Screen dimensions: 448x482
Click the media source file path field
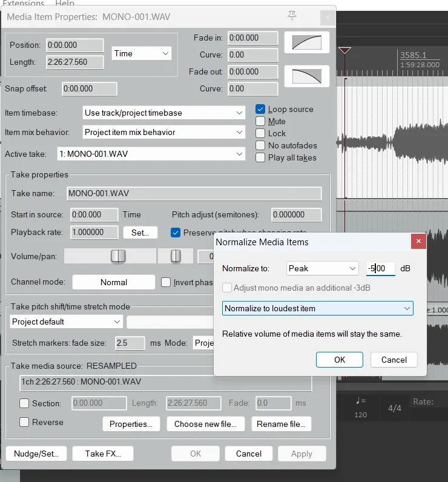[x=166, y=382]
